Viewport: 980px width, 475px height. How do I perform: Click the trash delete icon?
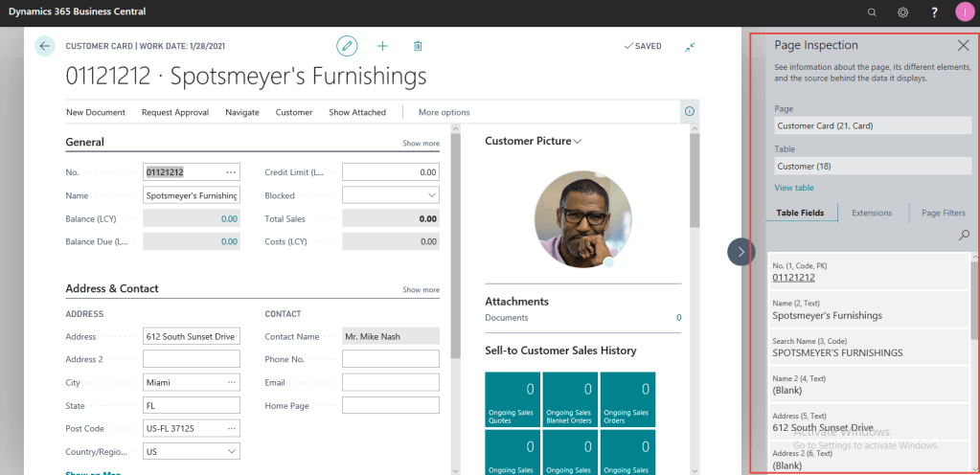pos(418,46)
